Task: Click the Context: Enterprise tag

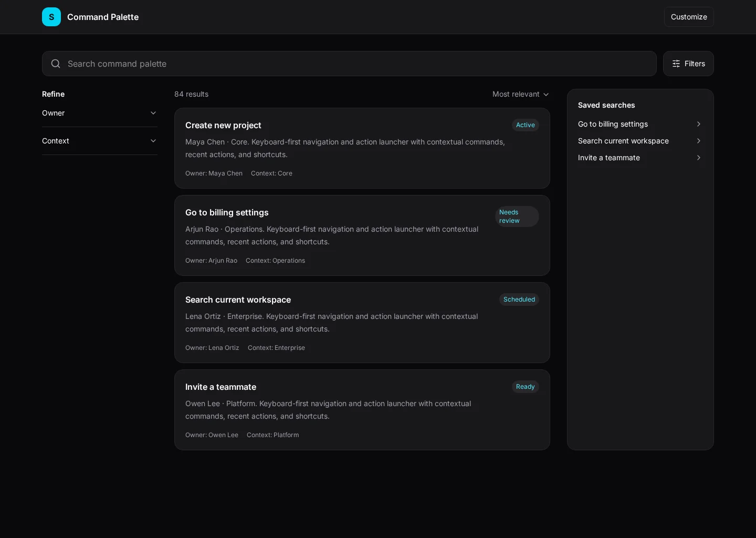Action: (x=276, y=348)
